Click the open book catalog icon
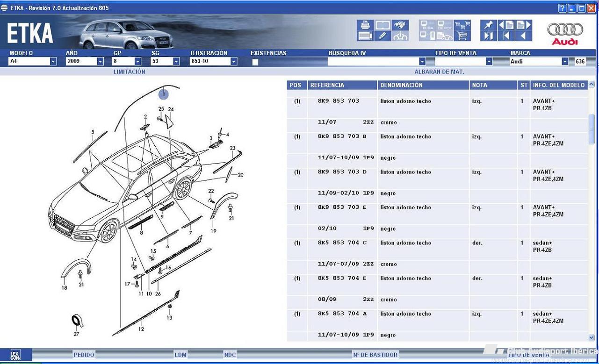This screenshot has height=364, width=599. [382, 25]
